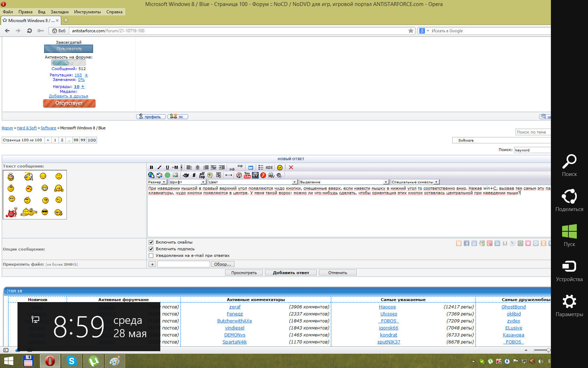Click the Просмотреть preview button
The width and height of the screenshot is (588, 368).
pyautogui.click(x=244, y=273)
